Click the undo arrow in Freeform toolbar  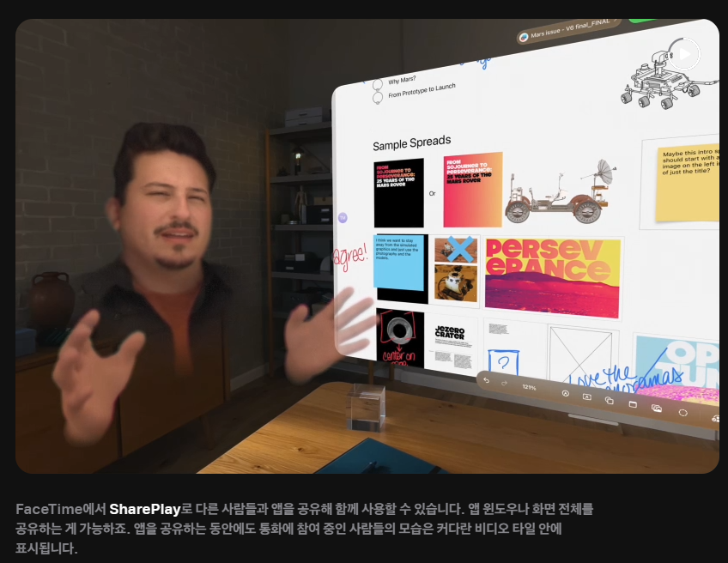pos(486,380)
